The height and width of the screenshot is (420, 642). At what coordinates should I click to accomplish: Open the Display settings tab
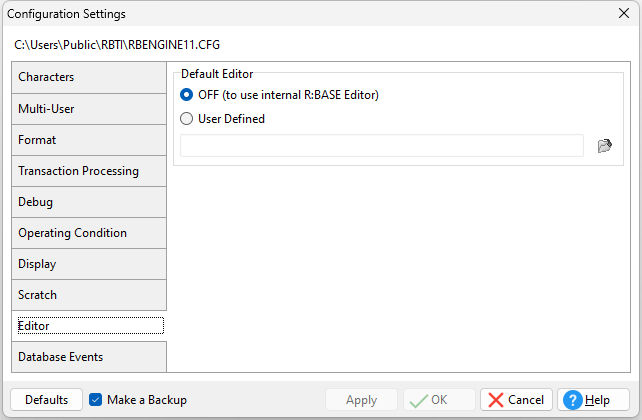[x=89, y=264]
